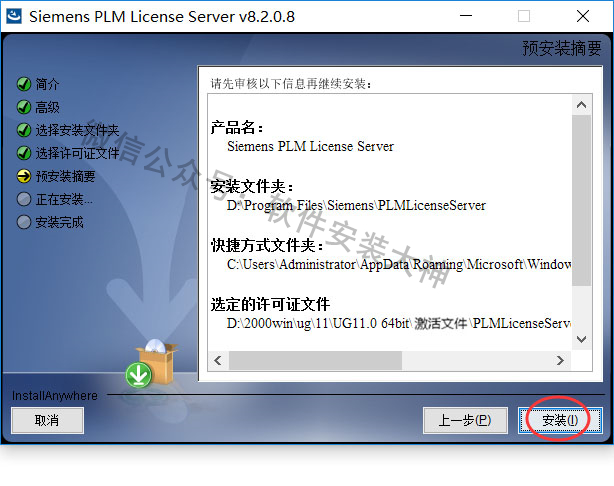Click the checkmark icon next to 选择安装文件夹
The image size is (614, 486).
tap(24, 130)
